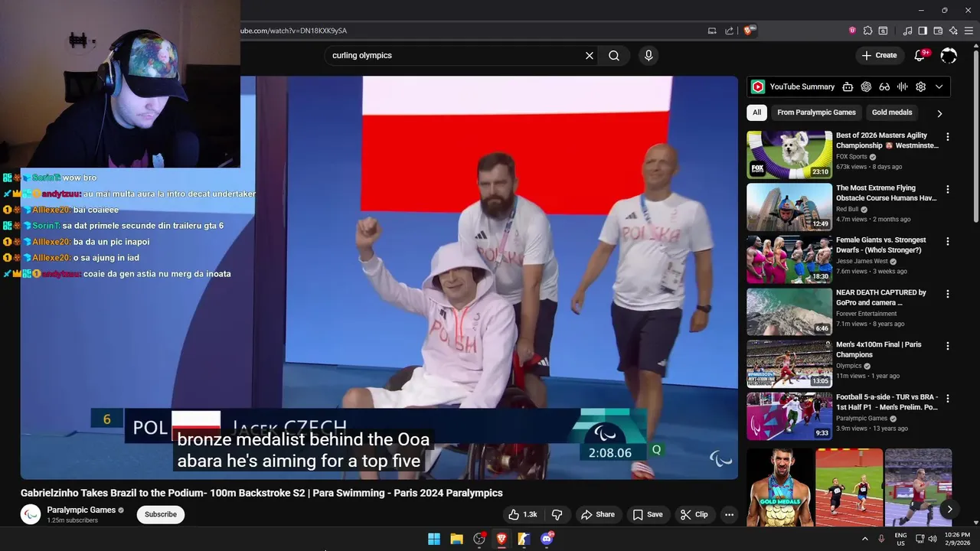Open options for NEAR DEATH CAPTURED video
The height and width of the screenshot is (551, 980).
click(948, 294)
